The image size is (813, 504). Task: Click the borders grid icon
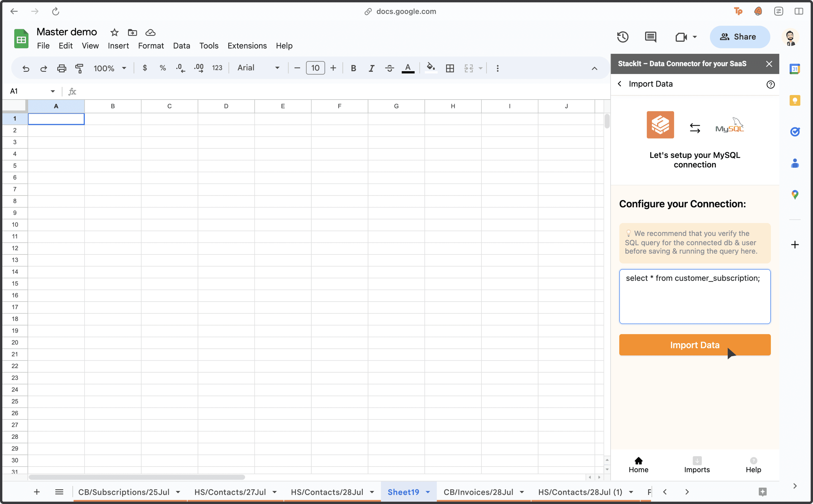point(450,68)
